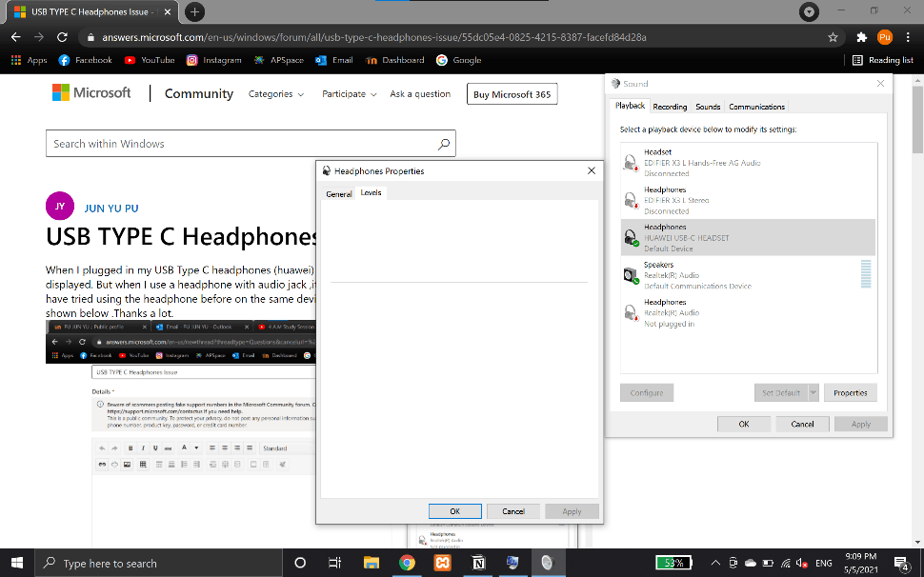Switch to the General tab in Headphones Properties

pos(339,191)
